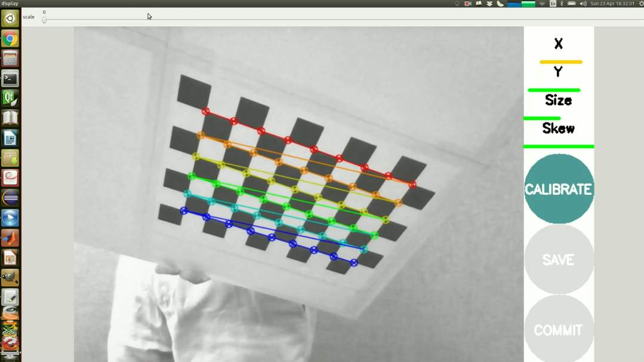This screenshot has height=362, width=644.
Task: Click the CALIBRATE button
Action: (x=559, y=189)
